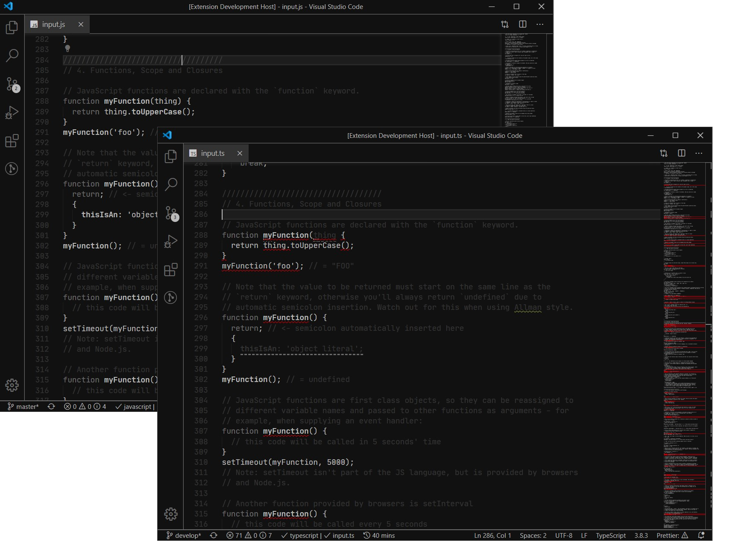
Task: Click myFunction('foo'); line in input.ts
Action: pos(263,266)
